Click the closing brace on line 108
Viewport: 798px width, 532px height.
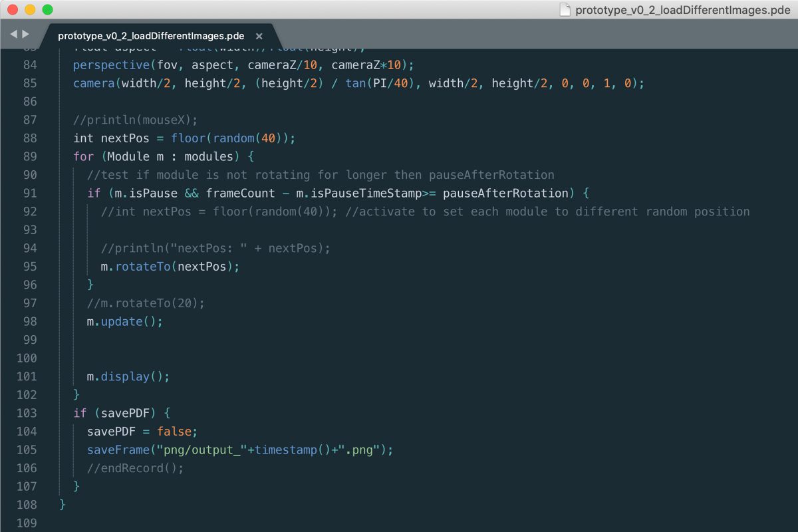pyautogui.click(x=63, y=505)
